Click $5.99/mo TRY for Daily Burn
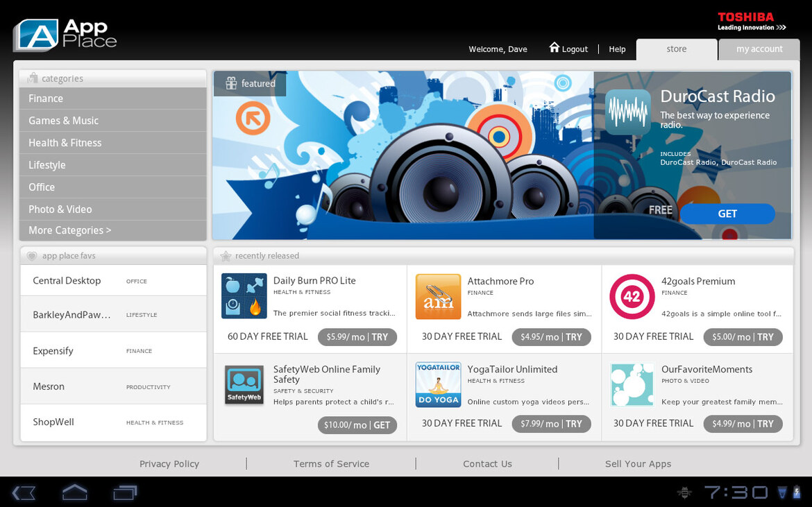The width and height of the screenshot is (812, 507). coord(357,337)
